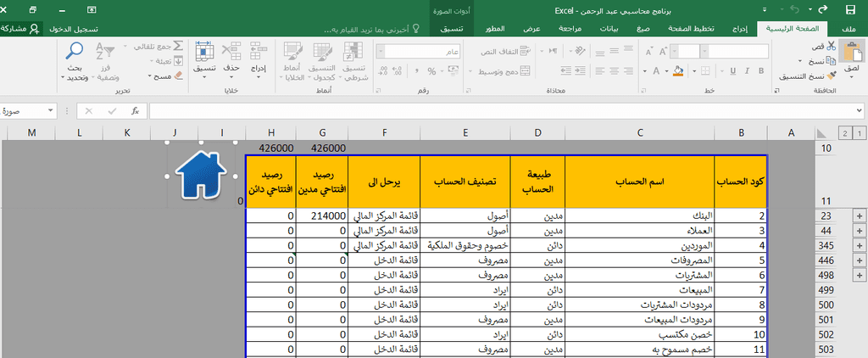Open the Picture Format tab

[452, 29]
